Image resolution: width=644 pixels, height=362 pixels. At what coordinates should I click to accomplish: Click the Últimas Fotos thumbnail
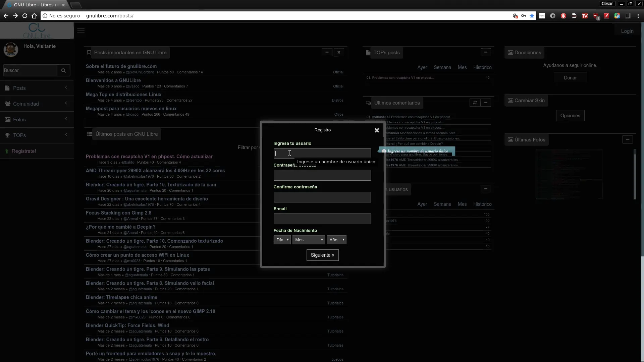[569, 174]
